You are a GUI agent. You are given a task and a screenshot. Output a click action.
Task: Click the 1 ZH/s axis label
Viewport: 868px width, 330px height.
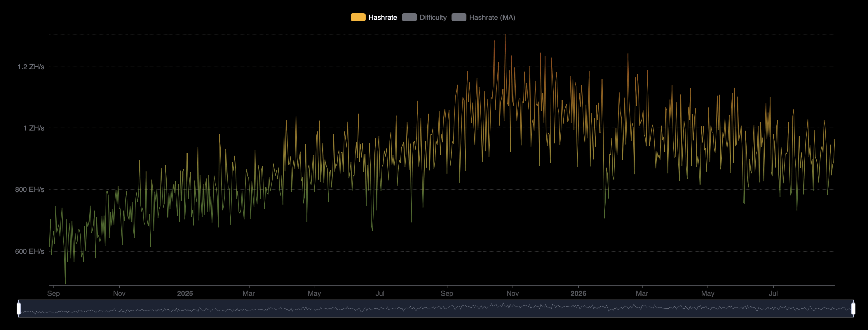34,128
